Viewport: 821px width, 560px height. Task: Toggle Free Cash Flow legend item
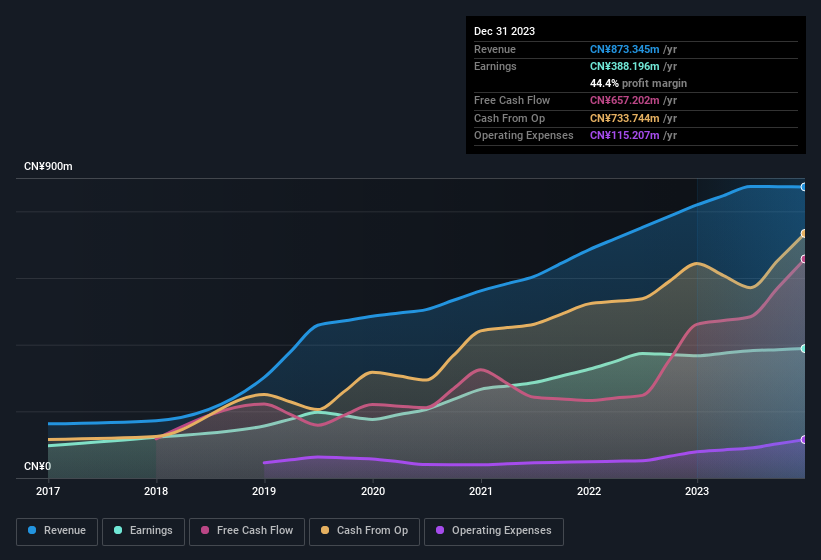(x=247, y=531)
